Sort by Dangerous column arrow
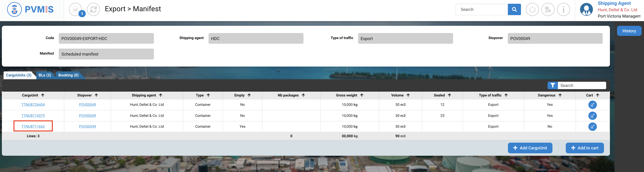644x172 pixels. click(560, 95)
